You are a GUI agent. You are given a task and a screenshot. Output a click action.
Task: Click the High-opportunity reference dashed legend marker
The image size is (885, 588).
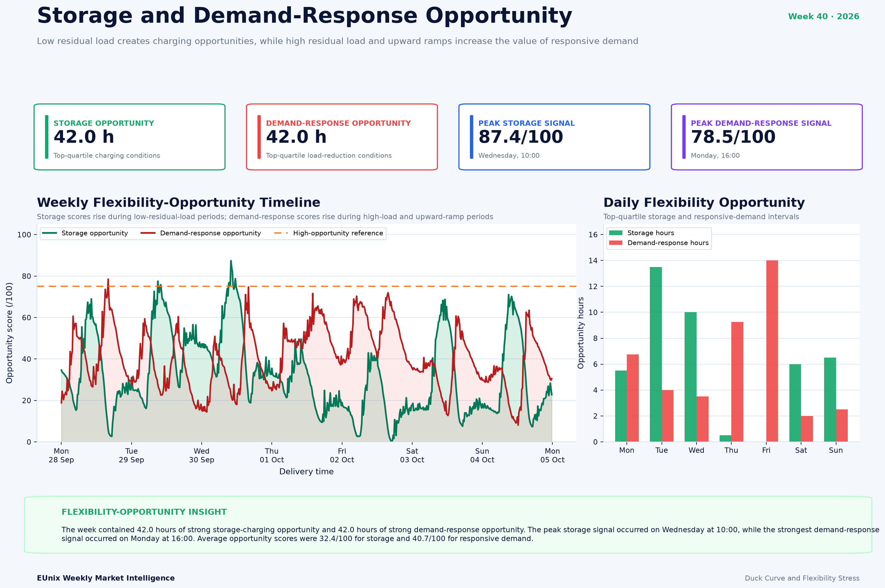(x=281, y=233)
